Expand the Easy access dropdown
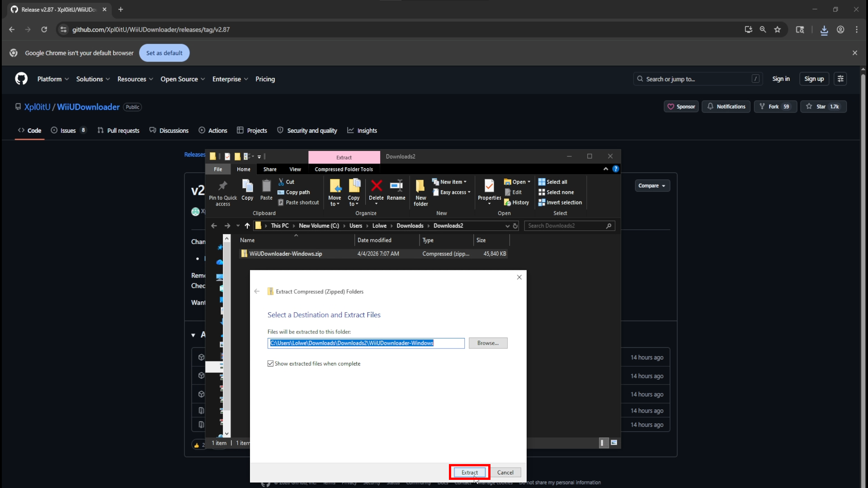This screenshot has height=488, width=868. tap(452, 192)
